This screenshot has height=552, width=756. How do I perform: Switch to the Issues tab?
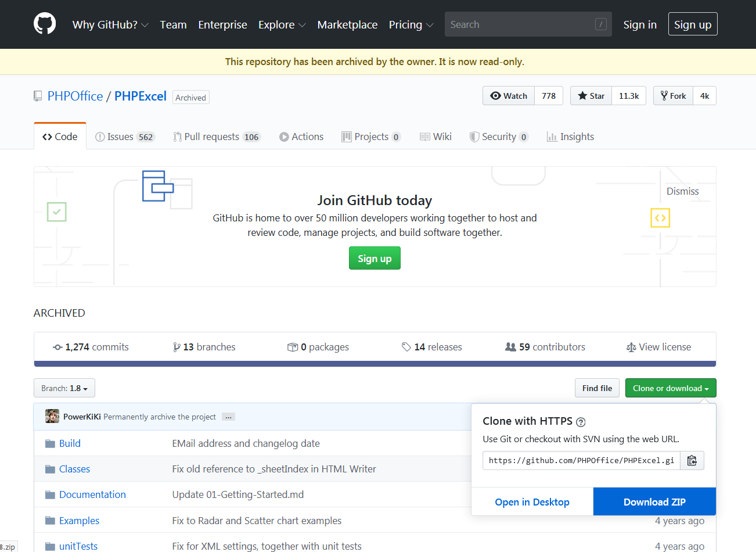[125, 137]
